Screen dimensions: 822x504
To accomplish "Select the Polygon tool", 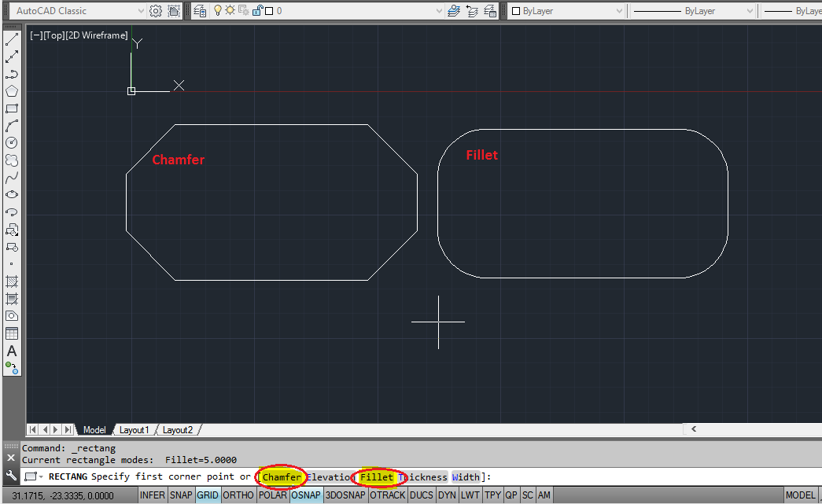I will tap(12, 91).
